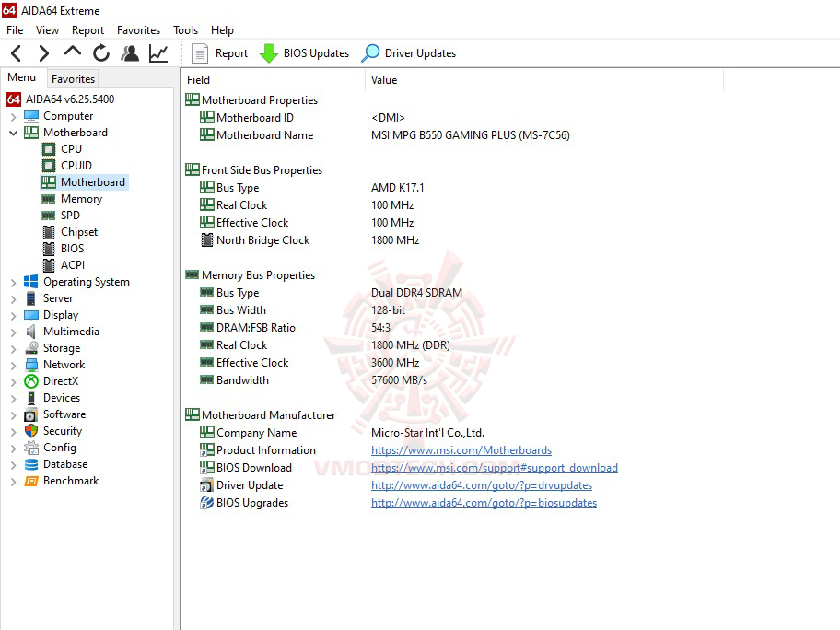Click the Database icon in the tree
The height and width of the screenshot is (630, 840).
tap(31, 464)
